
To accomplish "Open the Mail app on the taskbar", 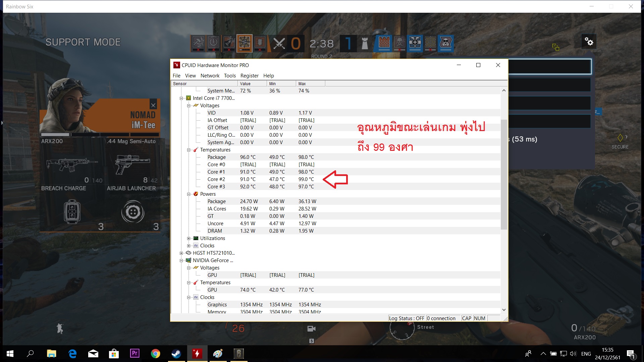I will (93, 354).
